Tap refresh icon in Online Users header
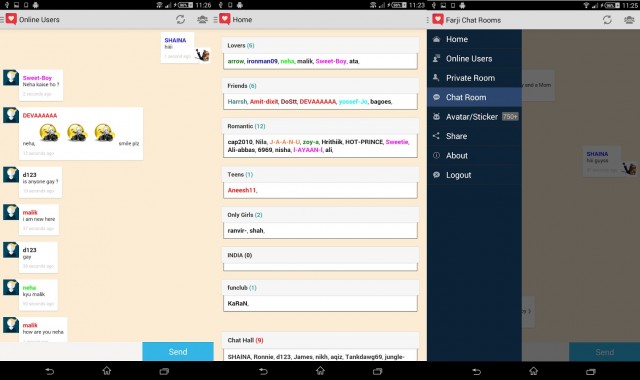Screen dimensions: 640x380 [180, 19]
